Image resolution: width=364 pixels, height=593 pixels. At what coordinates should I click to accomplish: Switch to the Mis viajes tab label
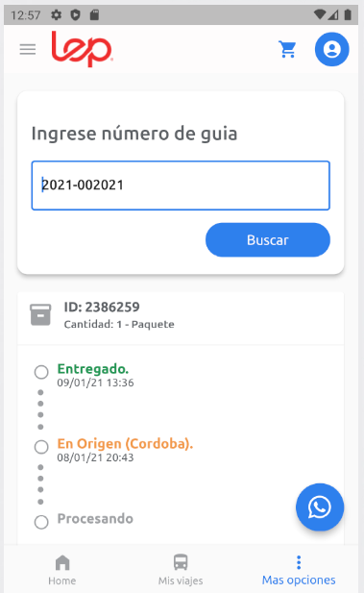[x=181, y=581]
